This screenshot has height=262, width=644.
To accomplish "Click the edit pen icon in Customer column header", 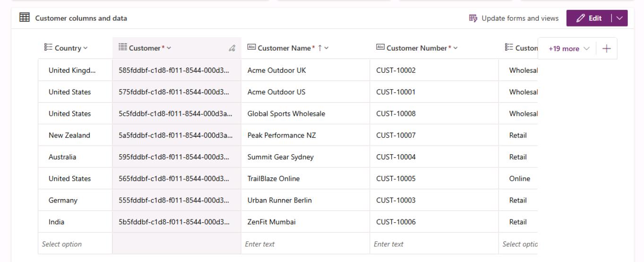I will coord(232,48).
